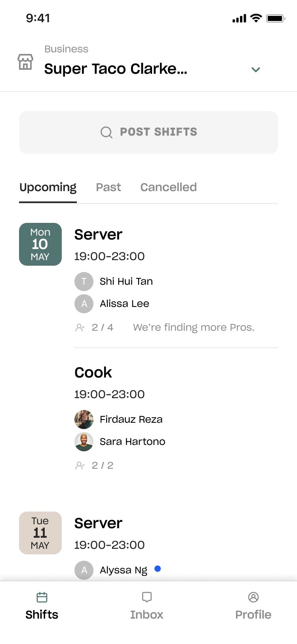Go to the Inbox tab icon

(147, 597)
